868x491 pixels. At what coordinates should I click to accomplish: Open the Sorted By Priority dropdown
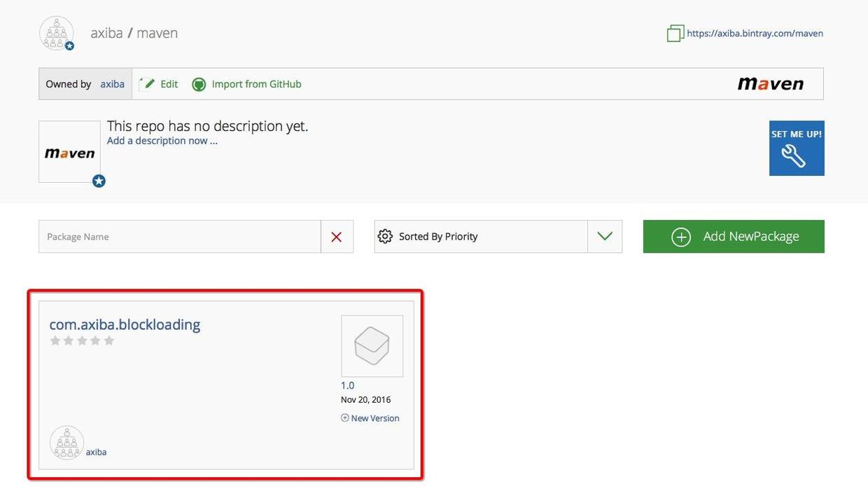[x=498, y=237]
